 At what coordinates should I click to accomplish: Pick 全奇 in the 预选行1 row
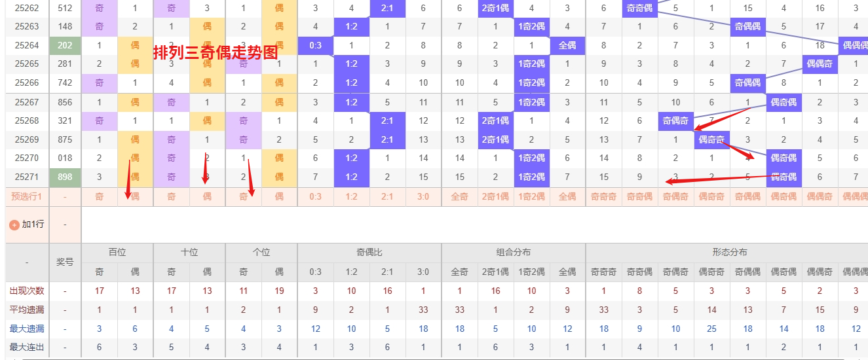click(x=459, y=196)
